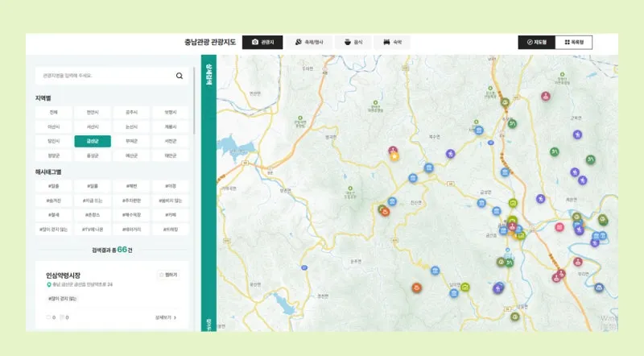Choose the 공주시 region button
Image resolution: width=644 pixels, height=356 pixels.
click(x=130, y=112)
